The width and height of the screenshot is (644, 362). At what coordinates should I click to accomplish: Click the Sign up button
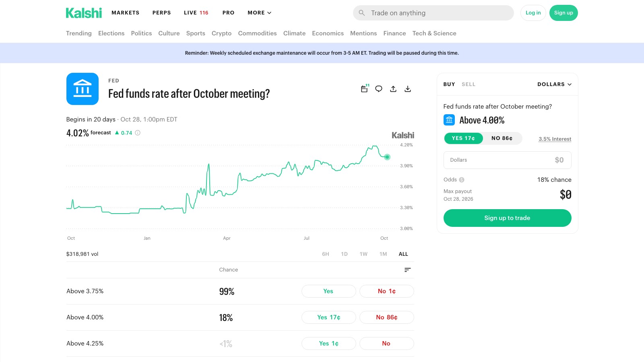563,13
